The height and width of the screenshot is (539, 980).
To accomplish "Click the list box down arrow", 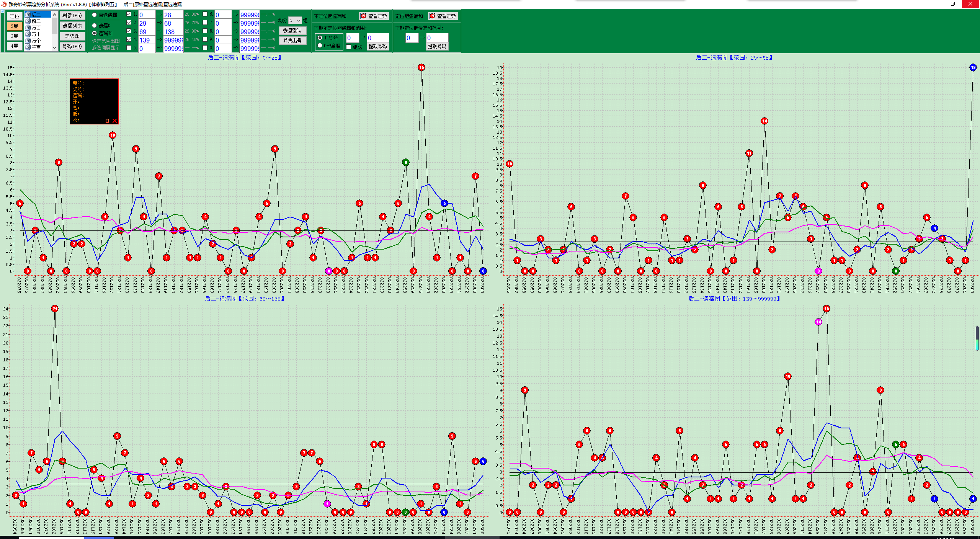I will tap(54, 47).
